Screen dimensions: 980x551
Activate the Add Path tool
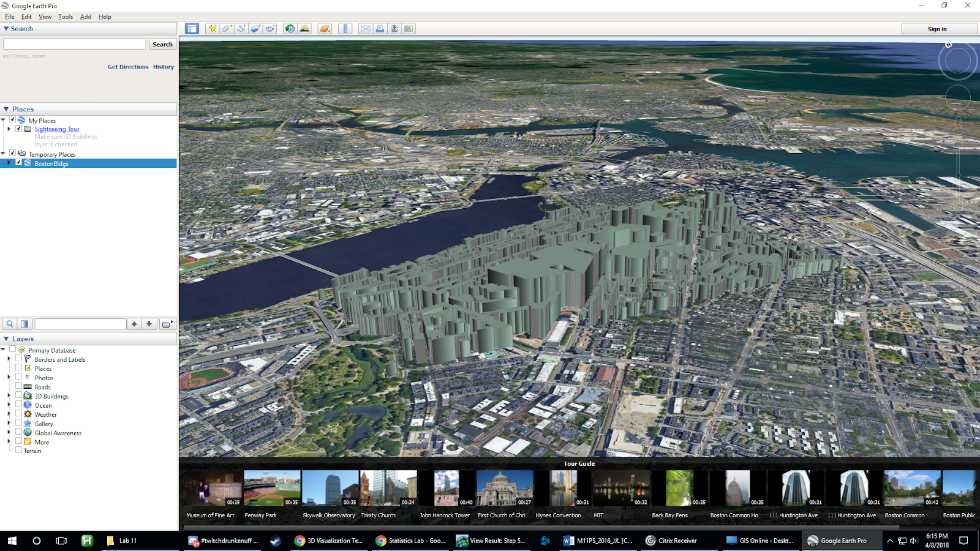[241, 28]
